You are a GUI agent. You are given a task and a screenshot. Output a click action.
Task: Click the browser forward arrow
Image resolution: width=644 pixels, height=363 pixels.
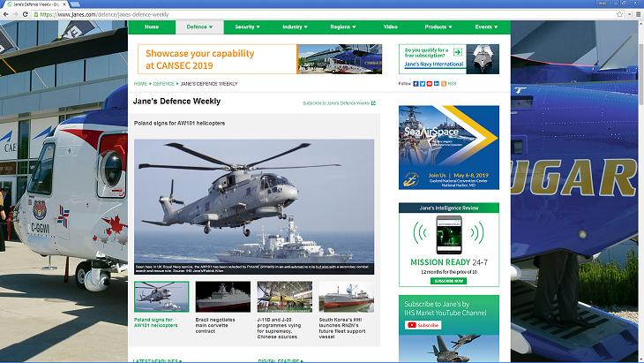tap(16, 14)
